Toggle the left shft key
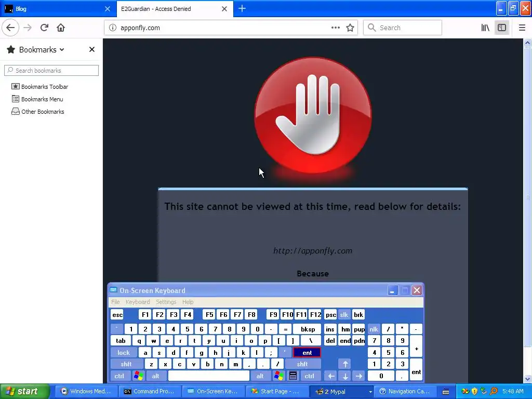This screenshot has width=532, height=399. [126, 364]
